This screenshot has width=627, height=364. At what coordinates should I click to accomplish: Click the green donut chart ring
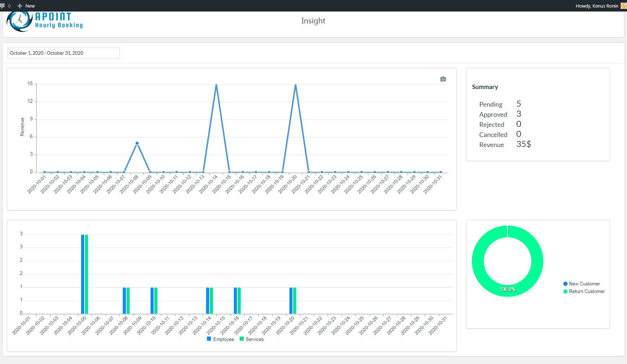click(478, 261)
